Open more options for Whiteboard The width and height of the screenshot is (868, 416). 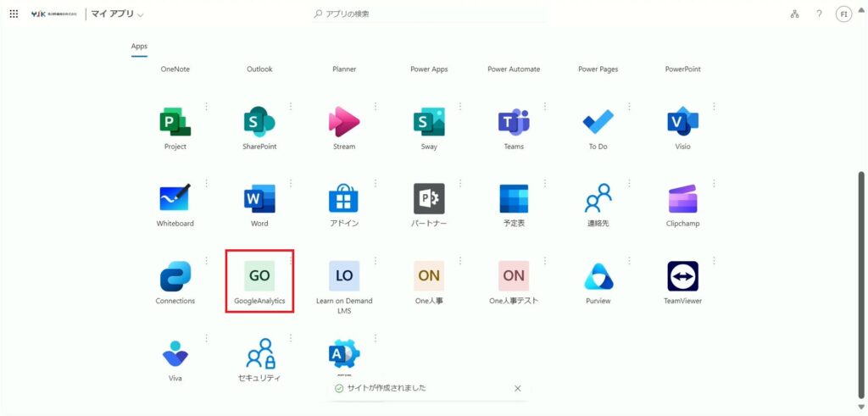(206, 183)
